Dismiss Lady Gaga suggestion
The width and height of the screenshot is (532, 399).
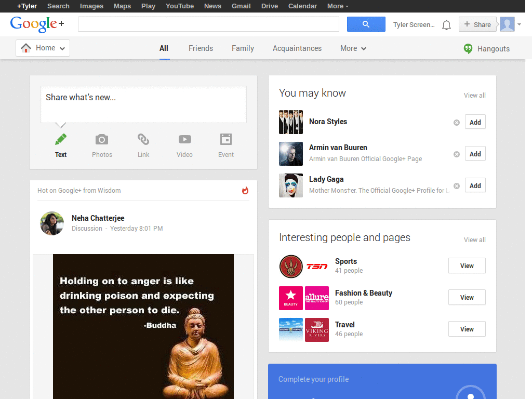tap(457, 186)
